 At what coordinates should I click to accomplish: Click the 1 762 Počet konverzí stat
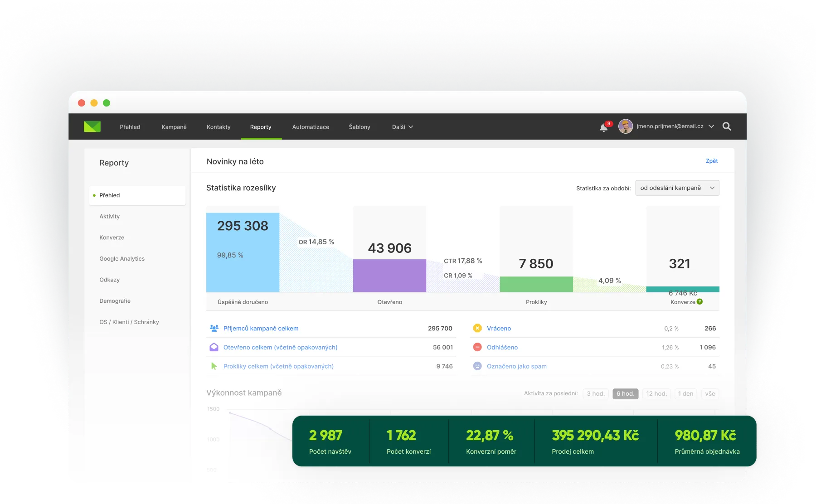pyautogui.click(x=409, y=441)
